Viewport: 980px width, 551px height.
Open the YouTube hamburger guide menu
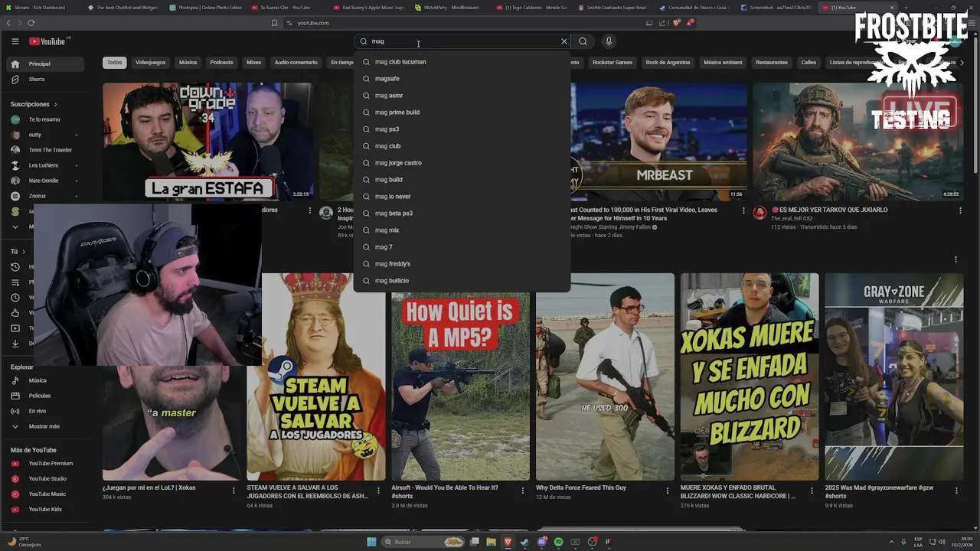(15, 41)
